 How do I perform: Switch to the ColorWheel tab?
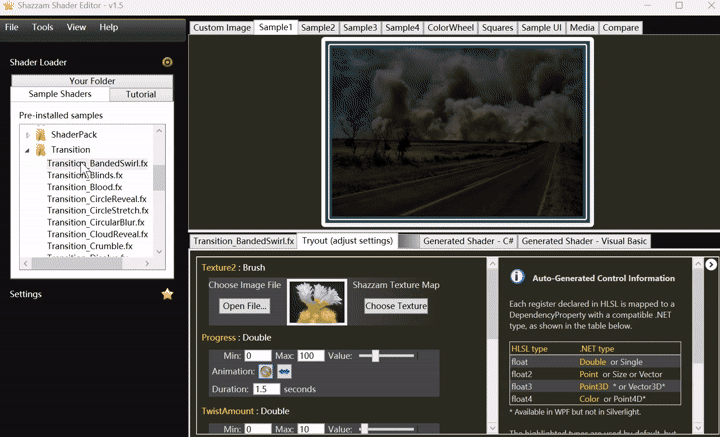click(x=450, y=28)
